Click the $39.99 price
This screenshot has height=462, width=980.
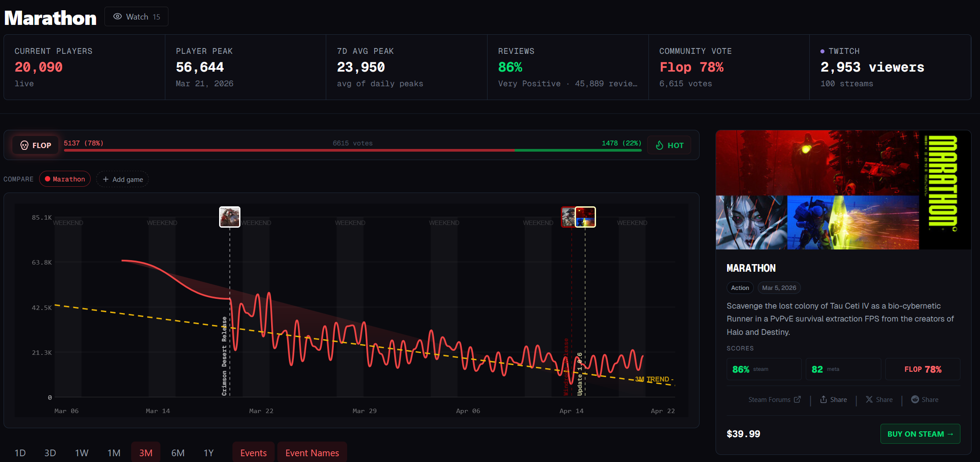click(x=744, y=434)
